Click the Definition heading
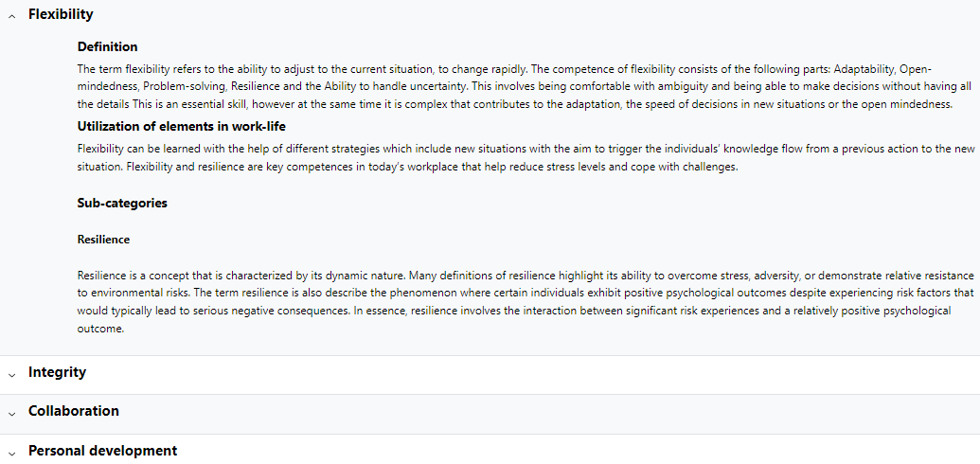 coord(108,47)
